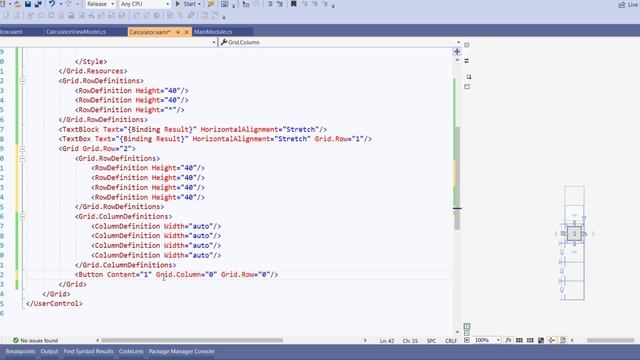
Task: Select the button element in designer preview
Action: [x=574, y=233]
